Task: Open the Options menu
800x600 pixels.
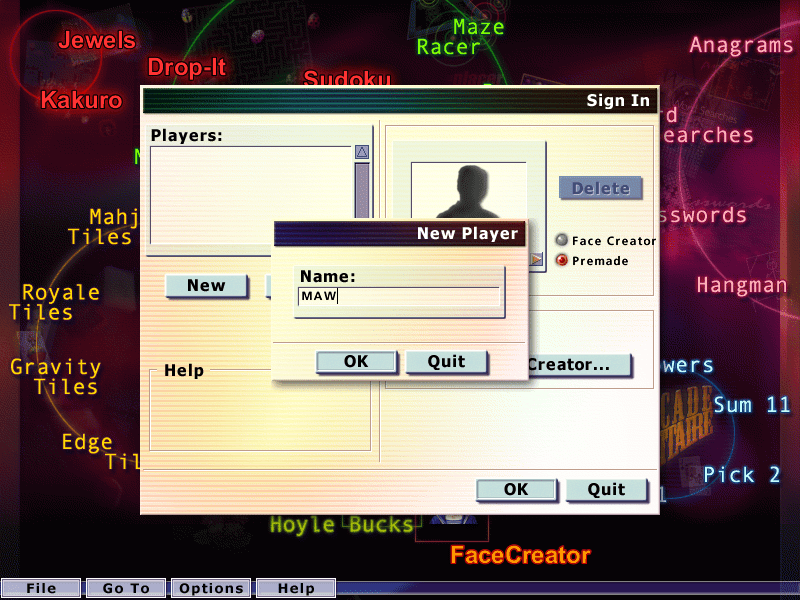Action: (211, 588)
